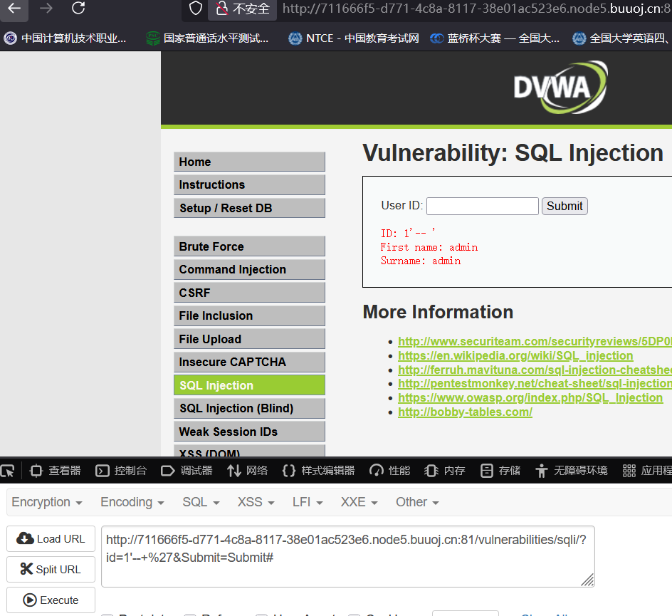Click the Execute button
Image resolution: width=672 pixels, height=616 pixels.
[51, 600]
